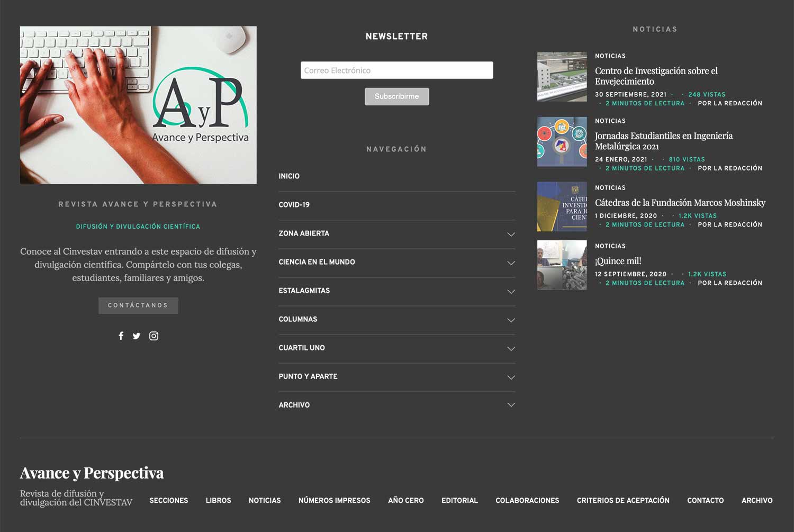The height and width of the screenshot is (532, 794).
Task: Expand the Zona Abierta submenu chevron
Action: (511, 234)
